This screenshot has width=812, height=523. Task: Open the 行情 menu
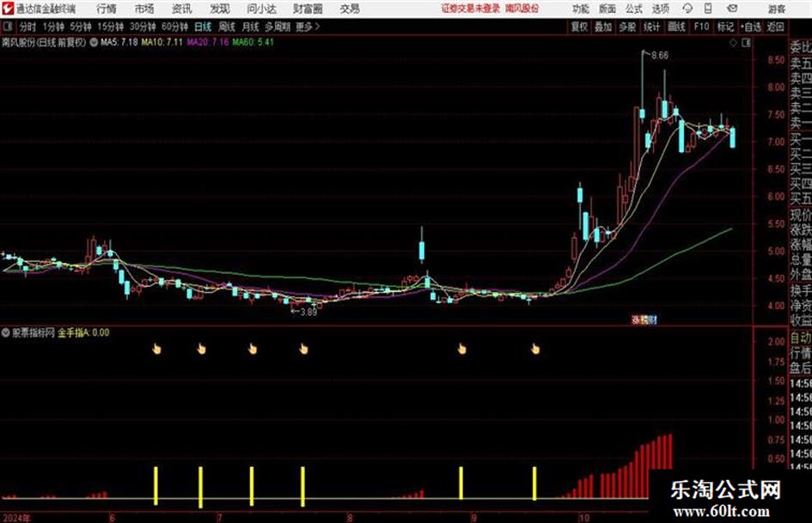(107, 9)
